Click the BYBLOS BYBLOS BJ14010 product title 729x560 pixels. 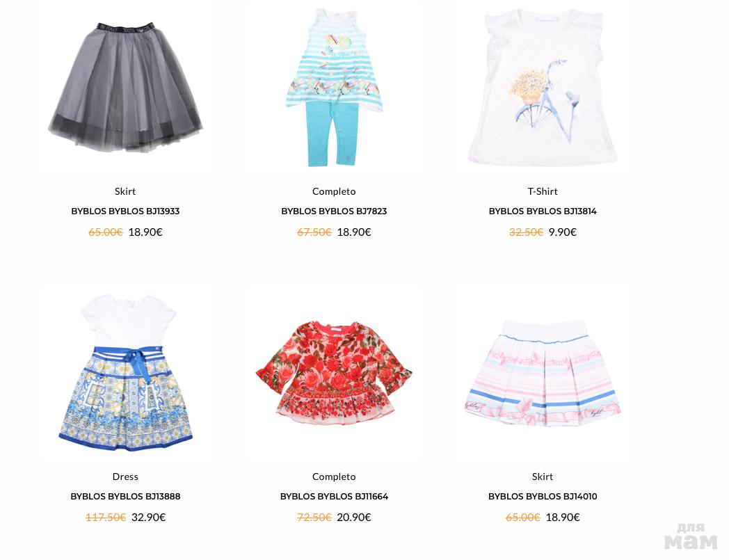coord(543,496)
